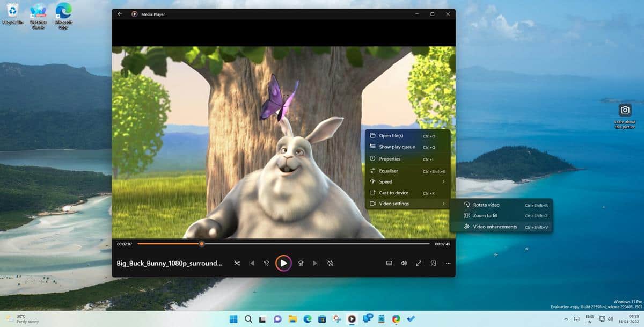Go to the next track button

(316, 263)
